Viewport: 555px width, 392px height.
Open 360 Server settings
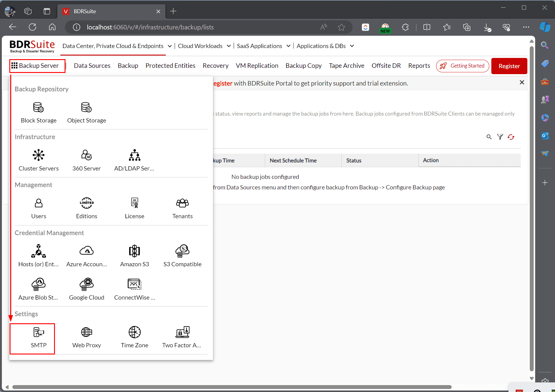click(x=86, y=161)
